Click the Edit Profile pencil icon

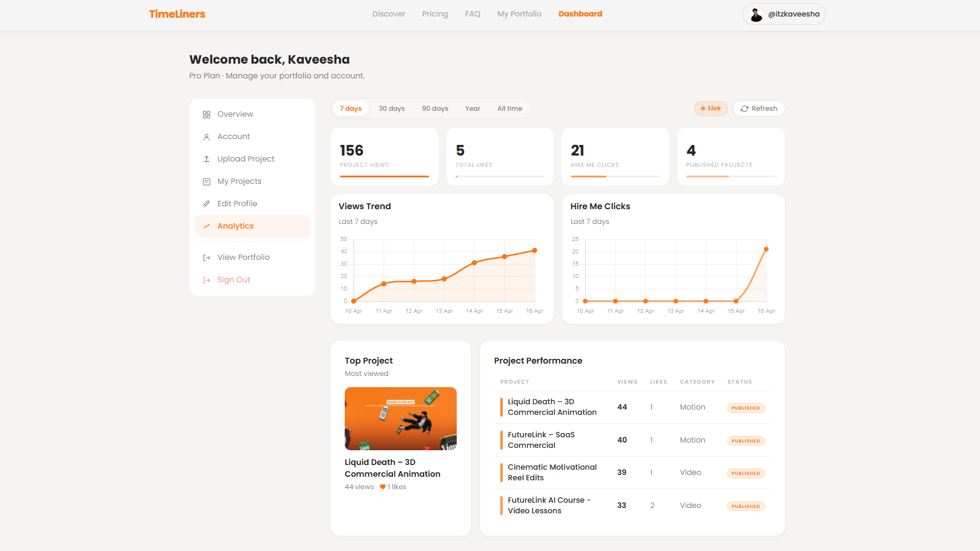pos(206,204)
